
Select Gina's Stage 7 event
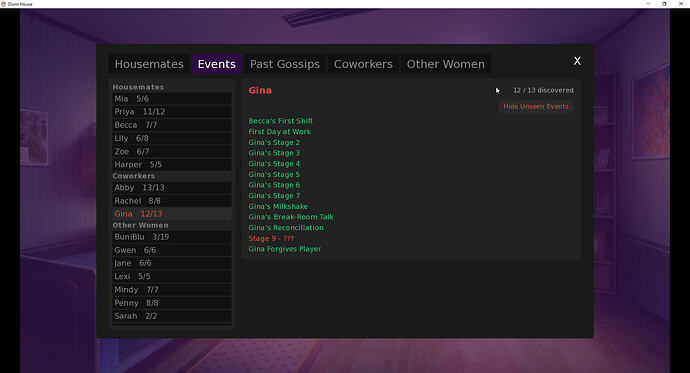tap(274, 196)
